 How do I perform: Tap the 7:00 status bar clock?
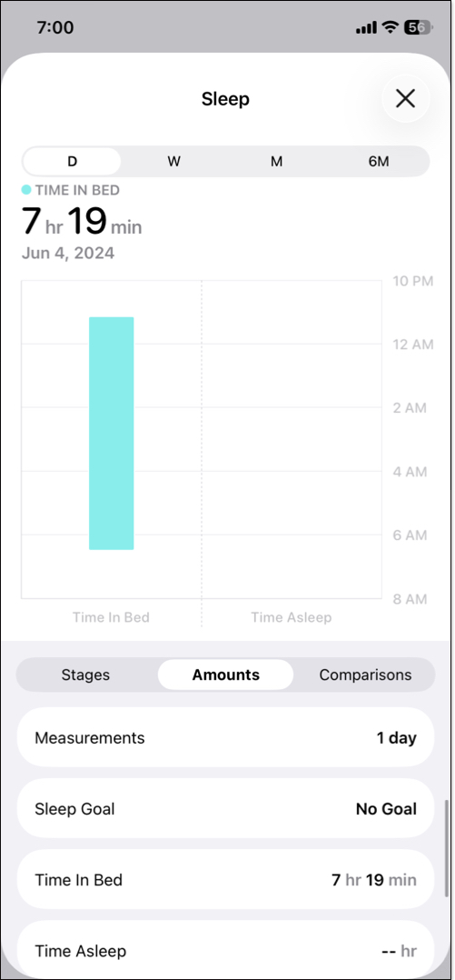tap(54, 27)
